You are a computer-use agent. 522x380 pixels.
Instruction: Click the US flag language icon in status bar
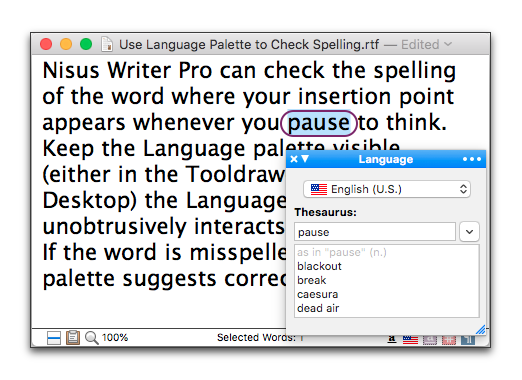click(x=410, y=340)
